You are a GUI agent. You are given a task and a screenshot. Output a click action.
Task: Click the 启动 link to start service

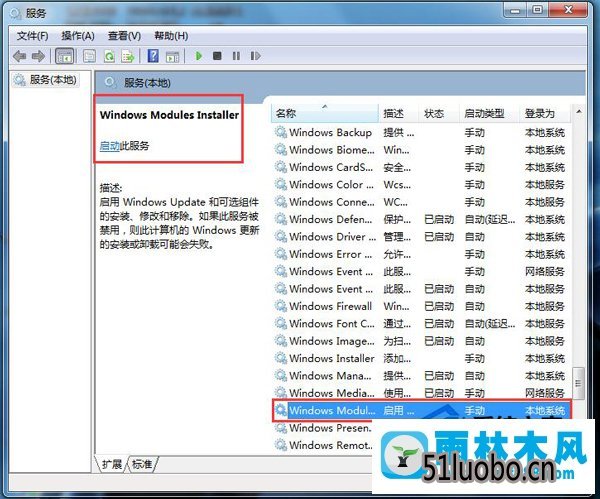point(110,146)
